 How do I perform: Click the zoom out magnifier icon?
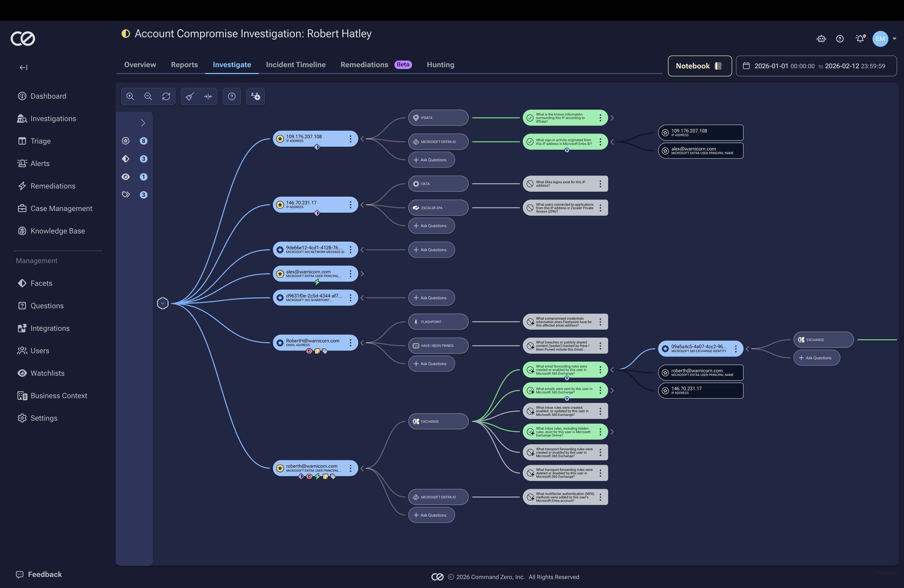point(148,97)
